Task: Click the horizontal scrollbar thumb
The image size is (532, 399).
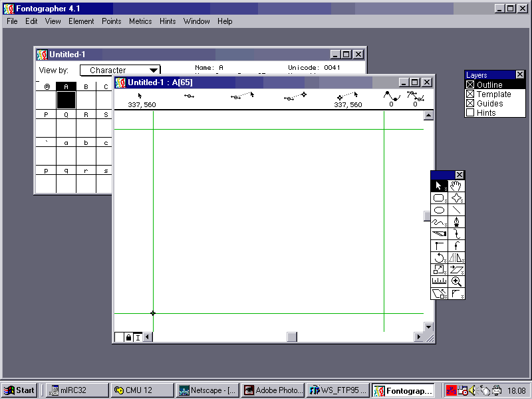Action: (x=292, y=337)
